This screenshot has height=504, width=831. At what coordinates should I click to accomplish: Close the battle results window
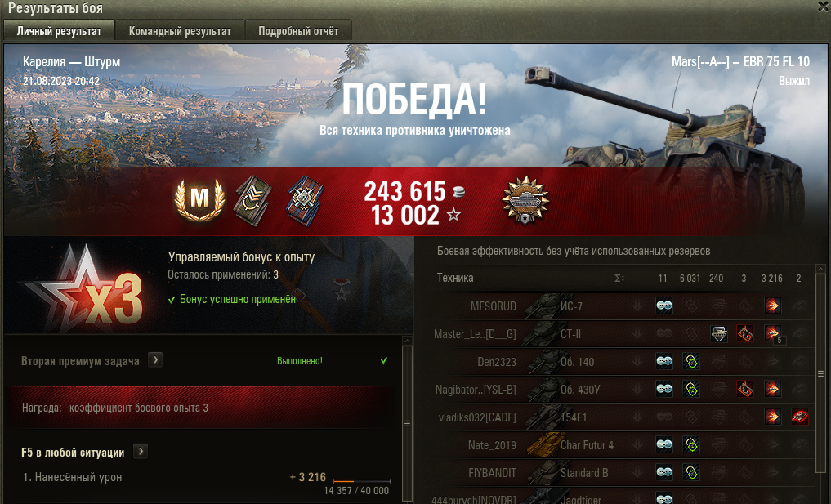click(x=824, y=7)
